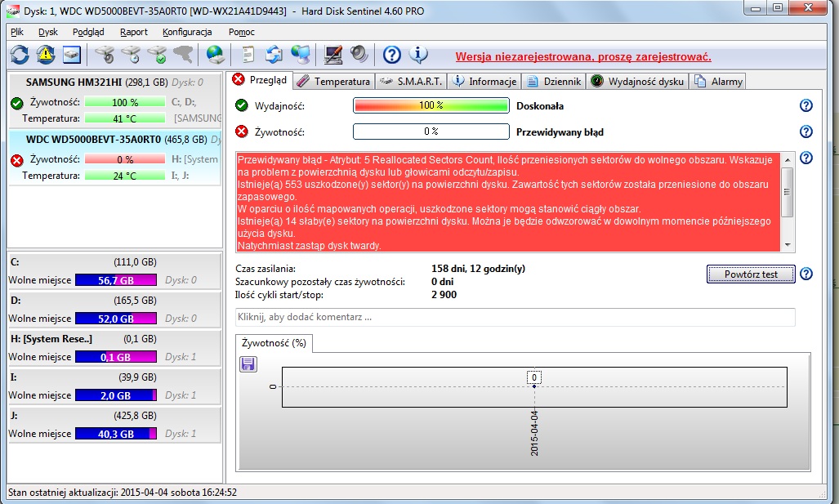This screenshot has height=504, width=839.
Task: Click the WDC Żywotność 0 % red bar
Action: click(125, 159)
